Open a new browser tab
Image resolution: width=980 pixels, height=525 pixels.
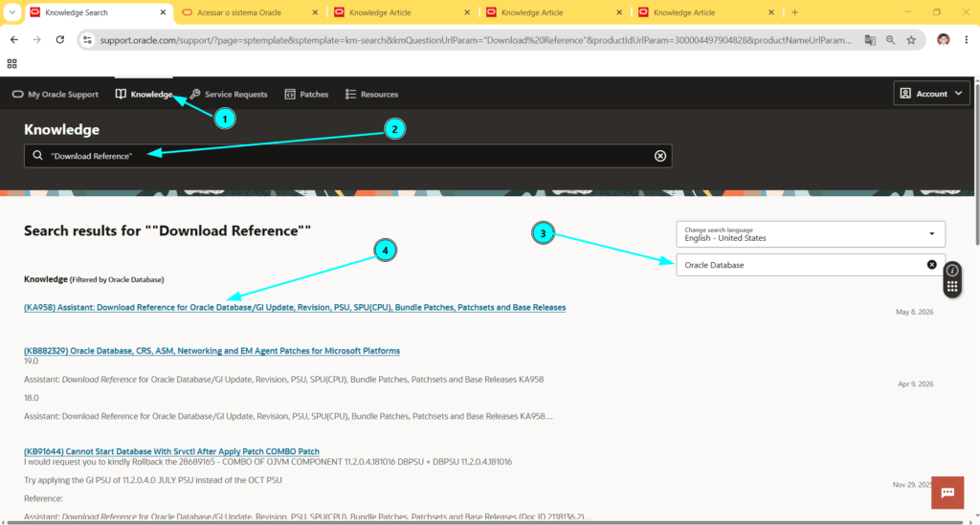tap(795, 12)
